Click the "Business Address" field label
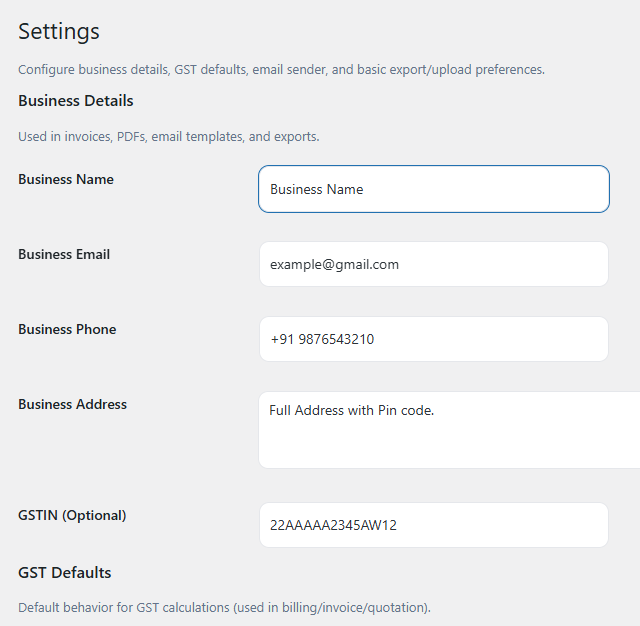This screenshot has height=626, width=640. 72,405
